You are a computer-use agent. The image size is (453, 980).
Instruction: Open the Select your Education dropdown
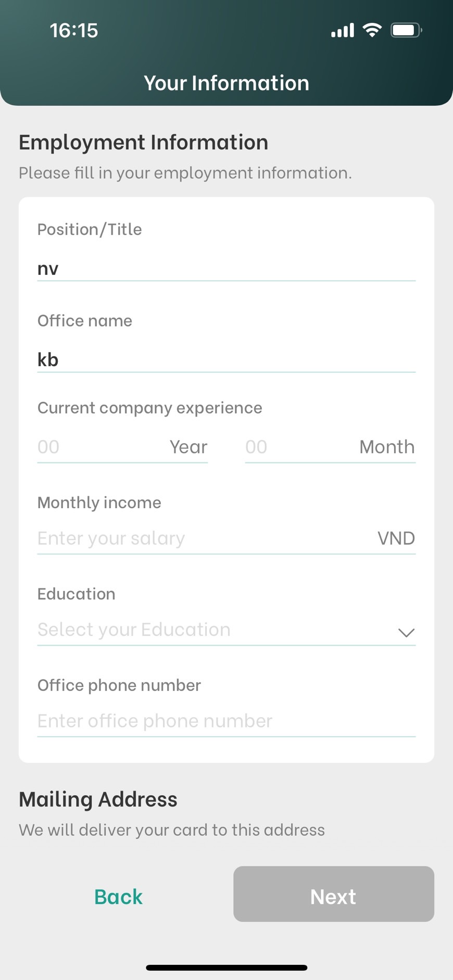tap(208, 630)
